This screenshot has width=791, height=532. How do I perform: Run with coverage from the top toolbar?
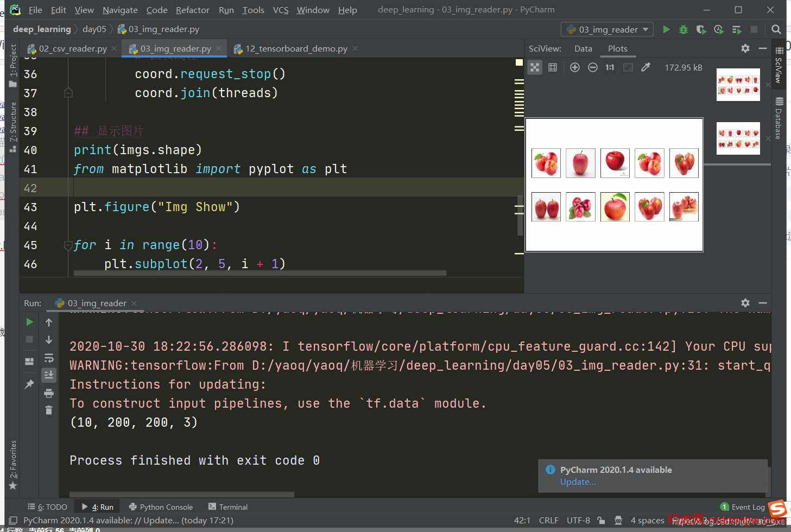coord(701,29)
